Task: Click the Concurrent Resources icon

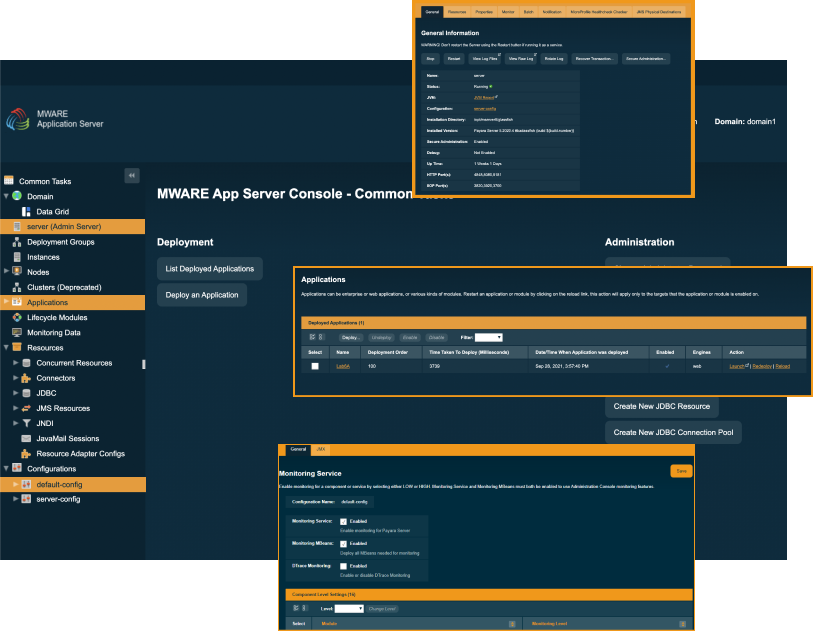Action: pyautogui.click(x=26, y=362)
